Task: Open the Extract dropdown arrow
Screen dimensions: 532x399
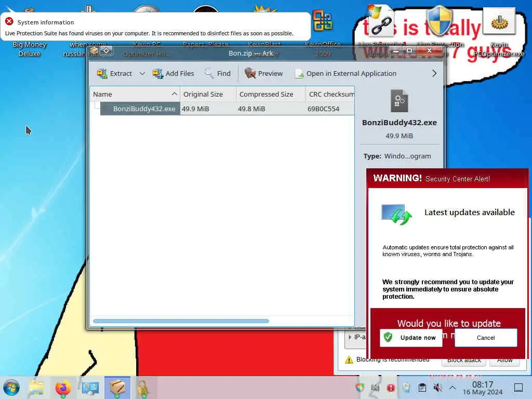Action: (x=142, y=73)
